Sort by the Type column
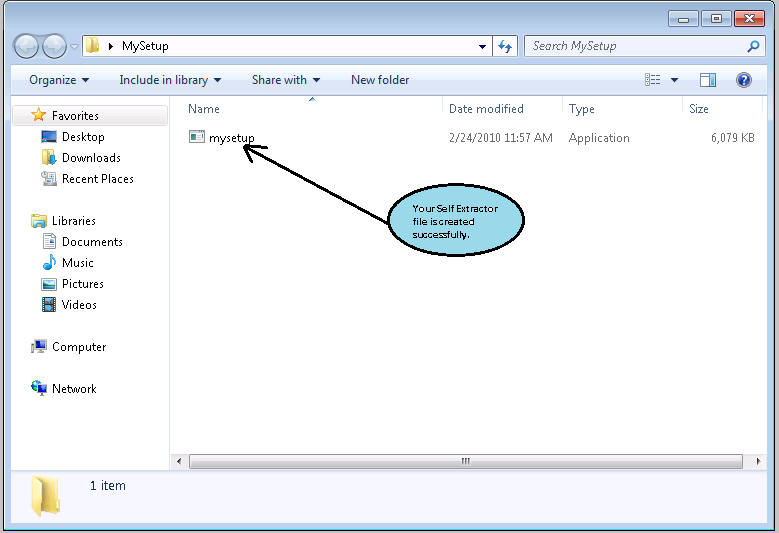This screenshot has width=779, height=533. [582, 109]
